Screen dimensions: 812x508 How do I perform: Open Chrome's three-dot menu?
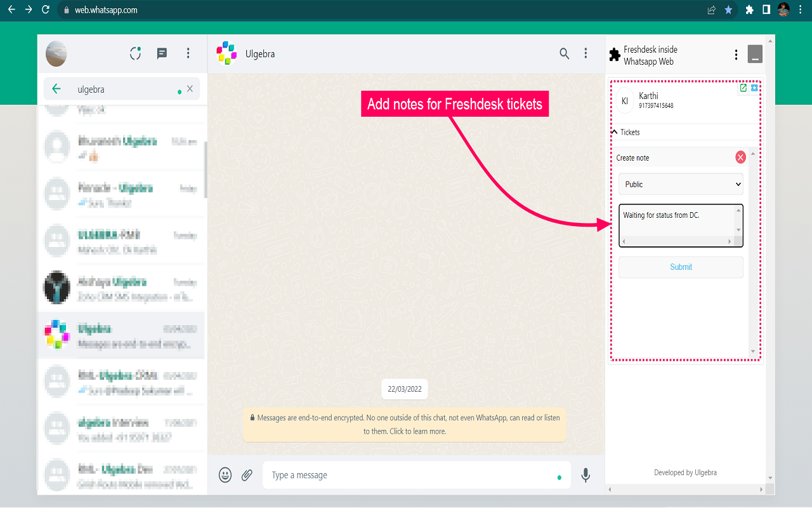(x=801, y=10)
